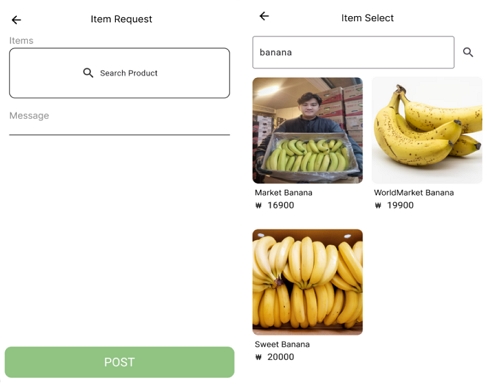Select the Market Banana product photo

[307, 130]
